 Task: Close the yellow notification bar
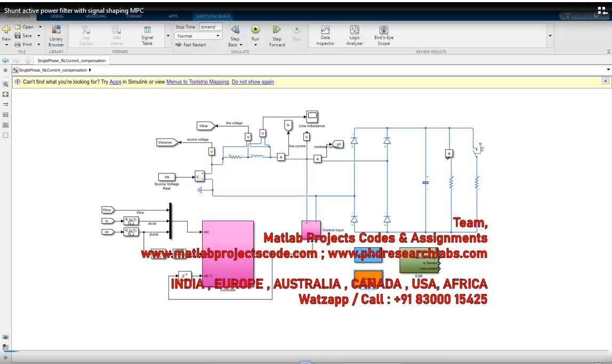[x=605, y=81]
